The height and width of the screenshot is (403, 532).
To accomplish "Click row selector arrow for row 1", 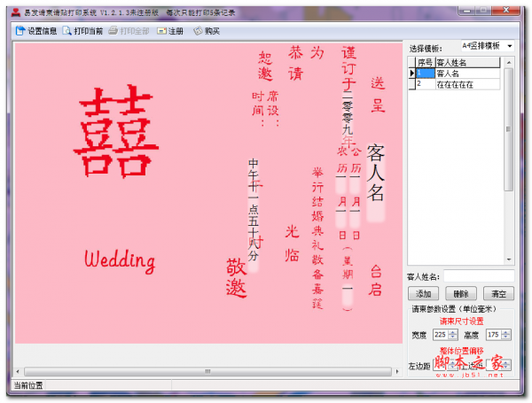I will pyautogui.click(x=411, y=74).
